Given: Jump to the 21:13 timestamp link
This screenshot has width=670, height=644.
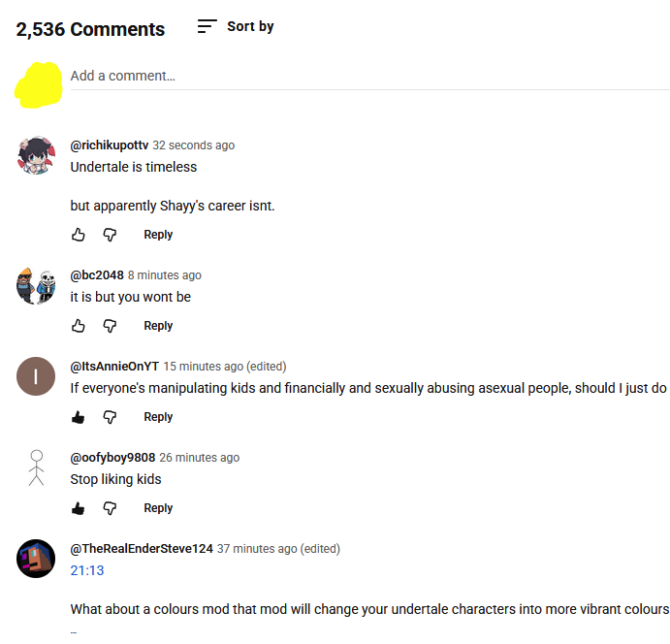Looking at the screenshot, I should [x=87, y=570].
